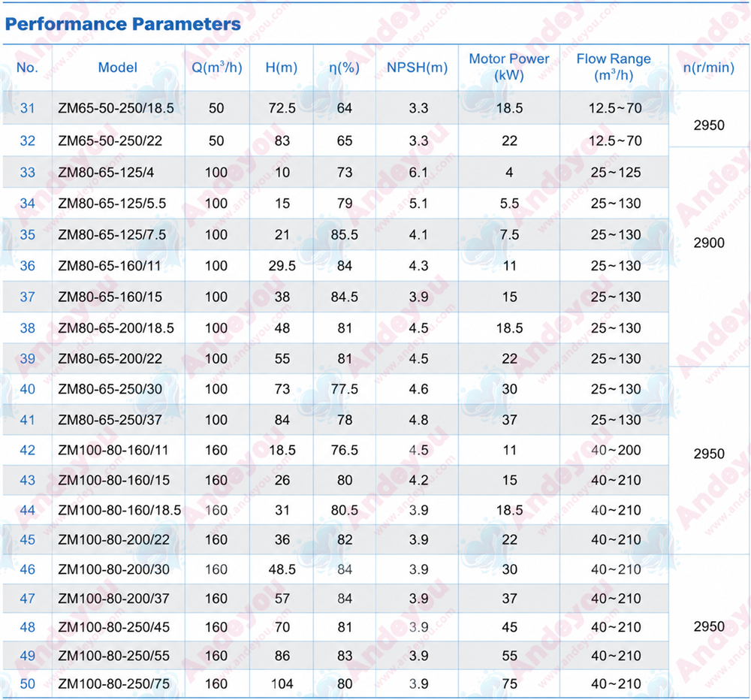Image resolution: width=751 pixels, height=700 pixels.
Task: Click the n(r/min) column header
Action: pyautogui.click(x=709, y=68)
